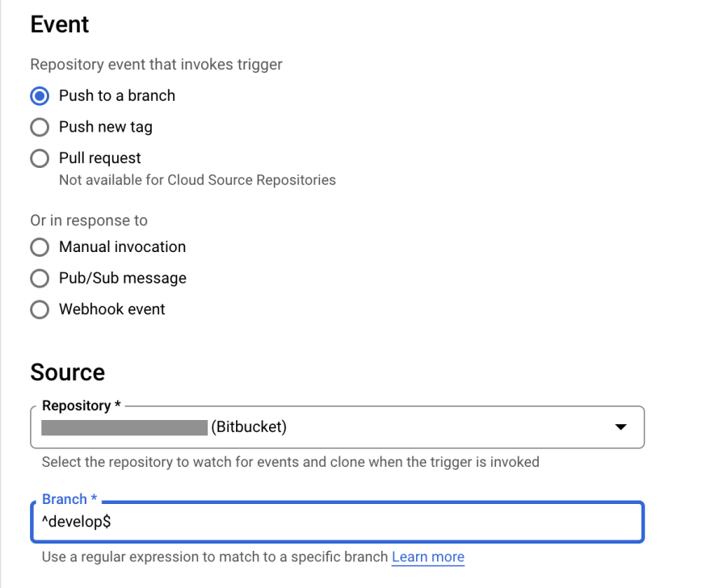Viewport: 711px width, 588px height.
Task: Choose the Push new tag radio option
Action: click(40, 128)
